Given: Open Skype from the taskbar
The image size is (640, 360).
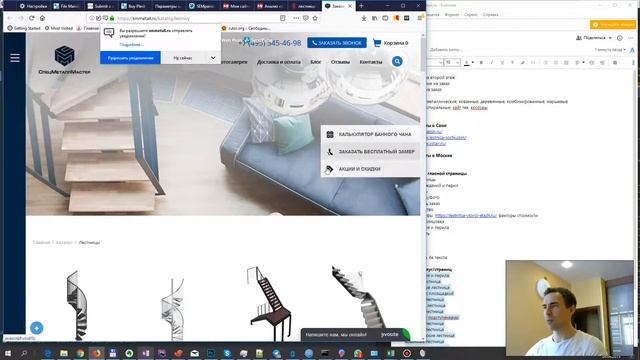Looking at the screenshot, I should 227,353.
